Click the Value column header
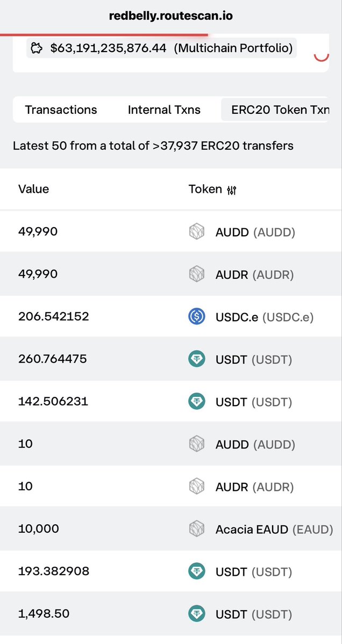 (34, 189)
